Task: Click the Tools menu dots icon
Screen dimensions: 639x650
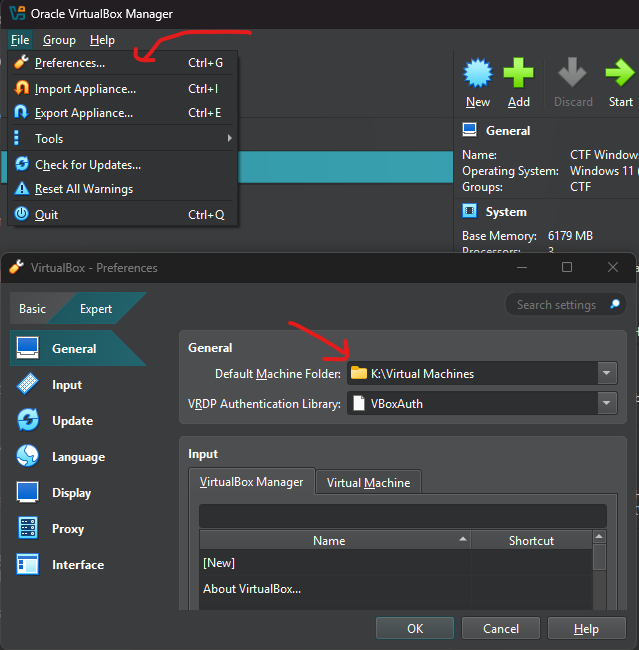Action: coord(17,138)
